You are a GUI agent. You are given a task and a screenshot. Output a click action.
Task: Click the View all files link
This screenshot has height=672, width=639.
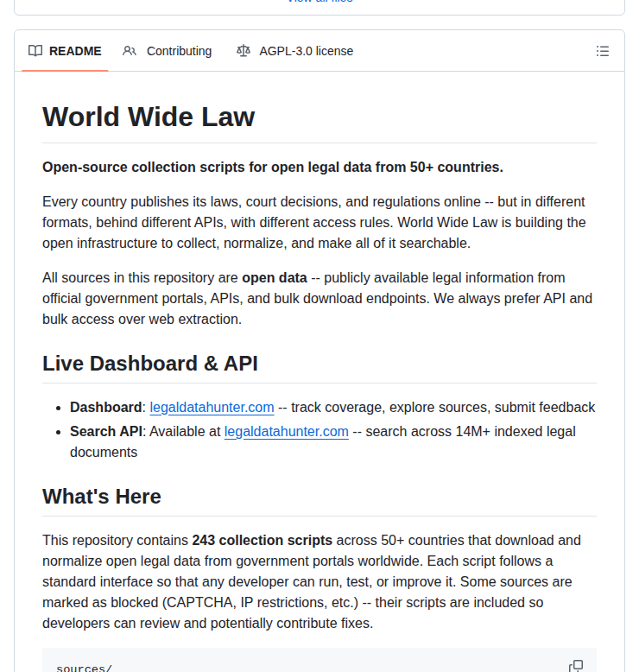[x=319, y=1]
